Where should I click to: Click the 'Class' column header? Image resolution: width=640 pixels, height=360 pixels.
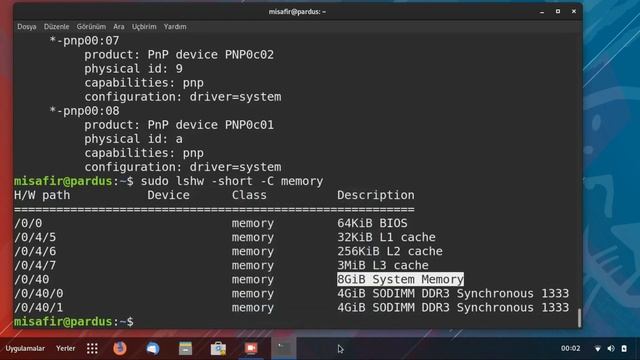(249, 195)
